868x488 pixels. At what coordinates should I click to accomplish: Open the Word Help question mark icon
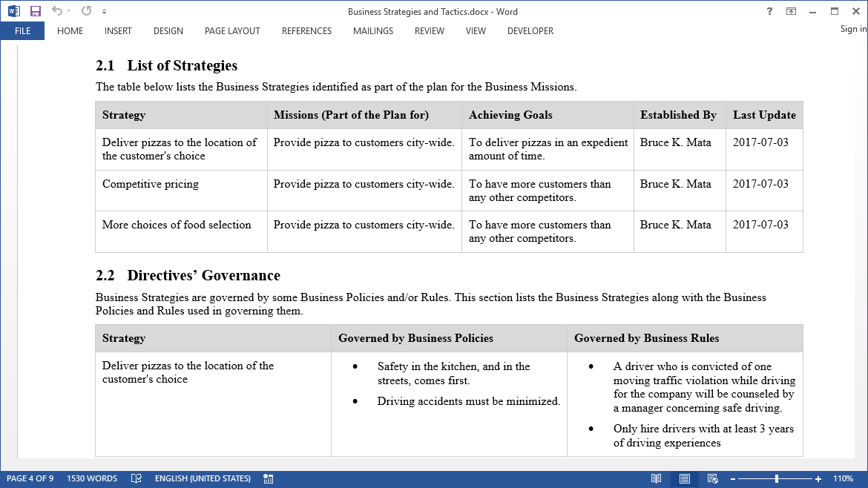coord(770,11)
